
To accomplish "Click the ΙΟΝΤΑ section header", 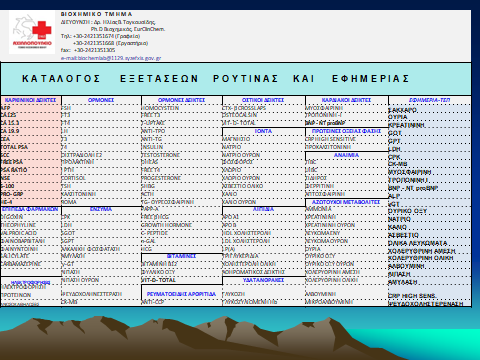I will click(263, 131).
